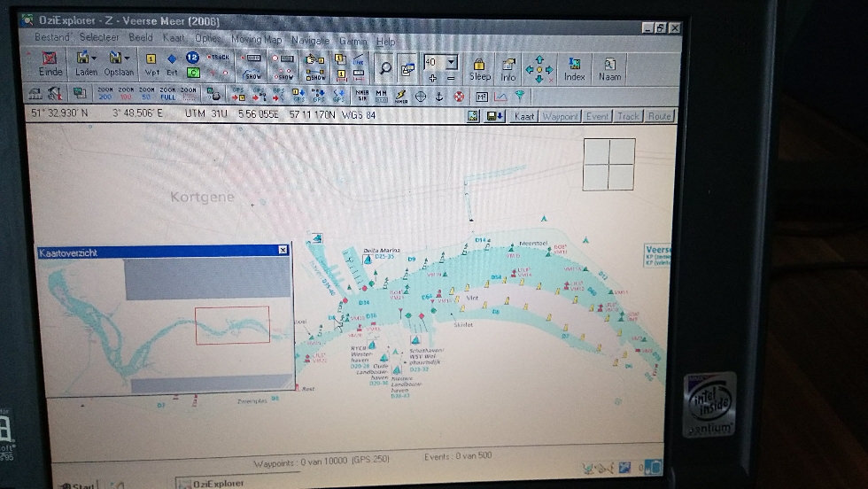
Task: Click red rectangle in Kaartoverzicht overview
Action: pos(232,325)
